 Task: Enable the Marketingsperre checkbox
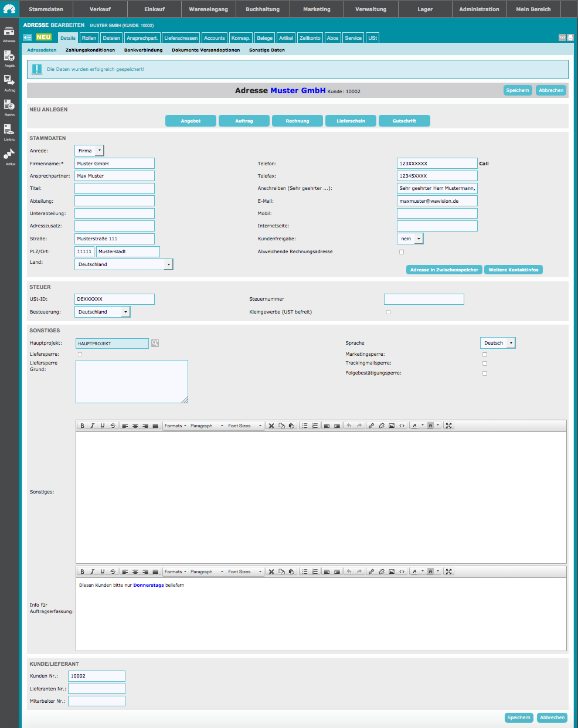click(485, 355)
